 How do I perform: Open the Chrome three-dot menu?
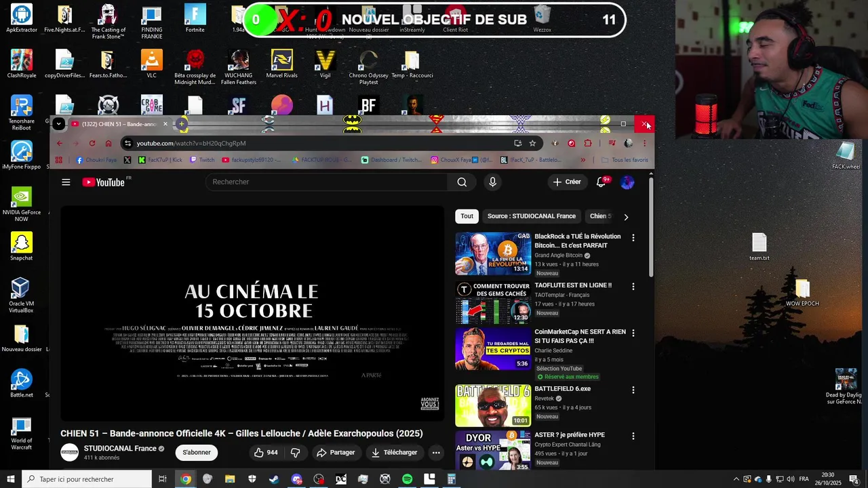[644, 143]
